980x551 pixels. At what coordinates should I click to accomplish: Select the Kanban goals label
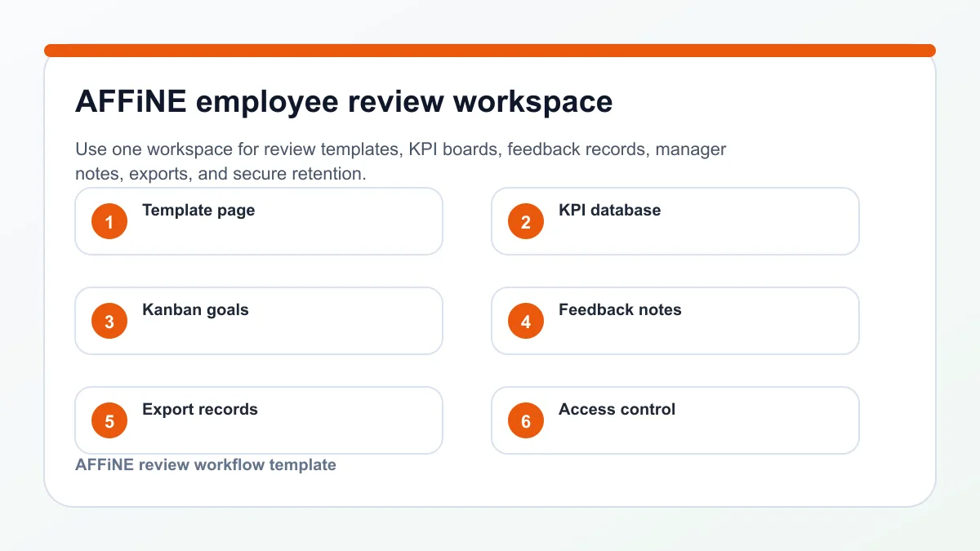195,310
